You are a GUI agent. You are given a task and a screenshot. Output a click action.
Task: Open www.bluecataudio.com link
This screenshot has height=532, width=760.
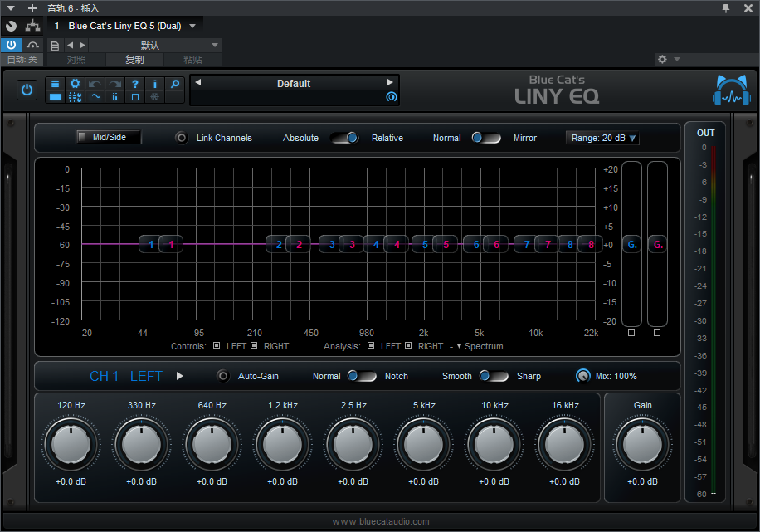(381, 521)
